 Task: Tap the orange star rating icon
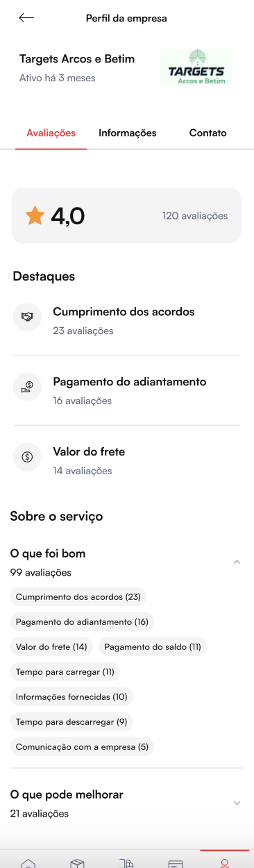[35, 216]
